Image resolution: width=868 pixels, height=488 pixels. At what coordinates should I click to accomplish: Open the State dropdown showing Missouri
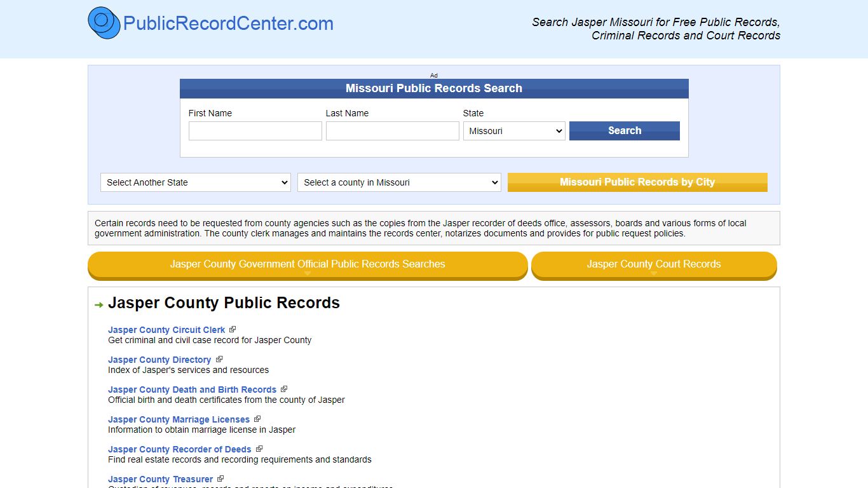pos(514,131)
